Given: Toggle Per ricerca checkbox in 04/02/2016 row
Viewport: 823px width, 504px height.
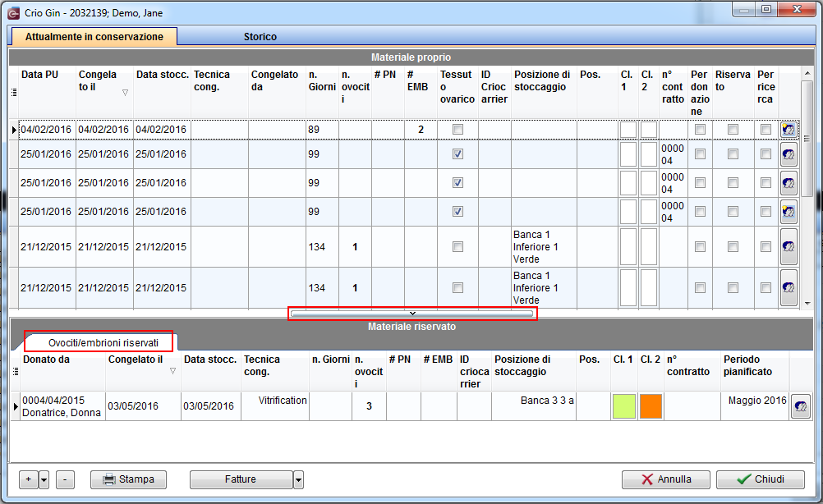Looking at the screenshot, I should click(x=766, y=130).
